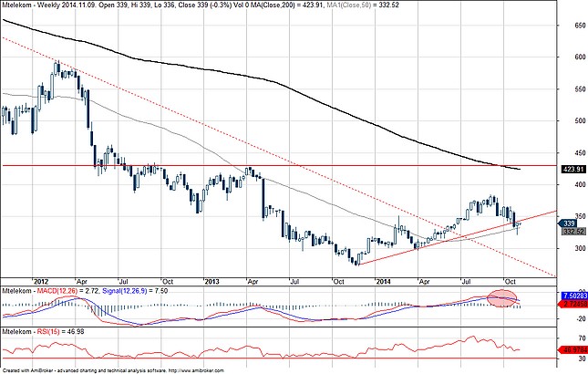
Task: Click the 332.52 MA50 price label
Action: [573, 232]
